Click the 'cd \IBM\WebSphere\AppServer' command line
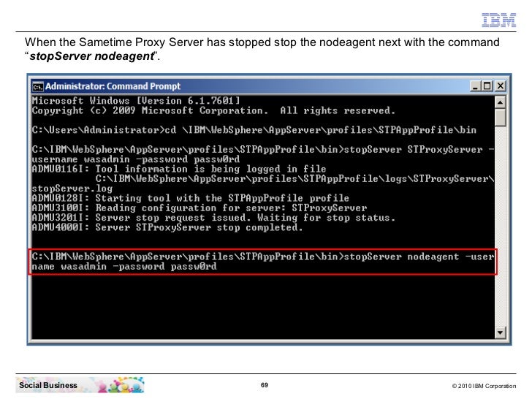This screenshot has height=399, width=532. (254, 130)
